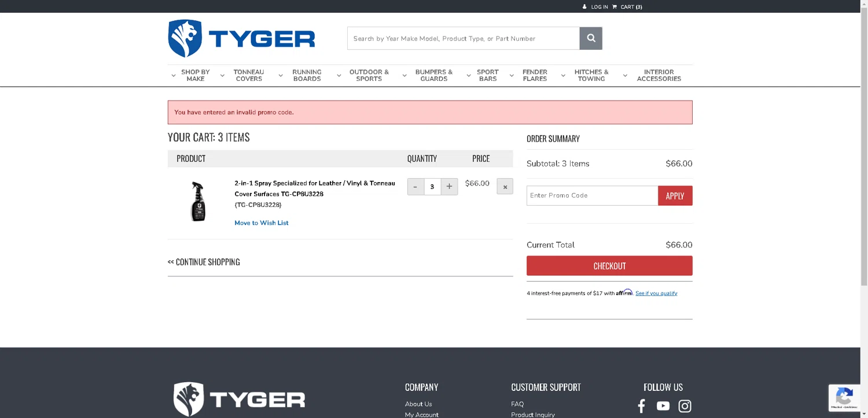Click the CUSTOMER SUPPORT footer heading
Screen dimensions: 868x418
pos(546,387)
